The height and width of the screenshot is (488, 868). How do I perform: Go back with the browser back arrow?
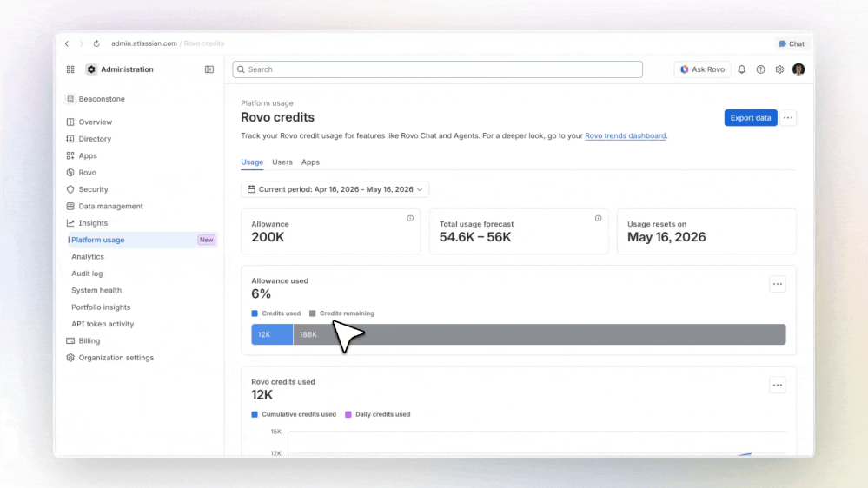pyautogui.click(x=67, y=43)
